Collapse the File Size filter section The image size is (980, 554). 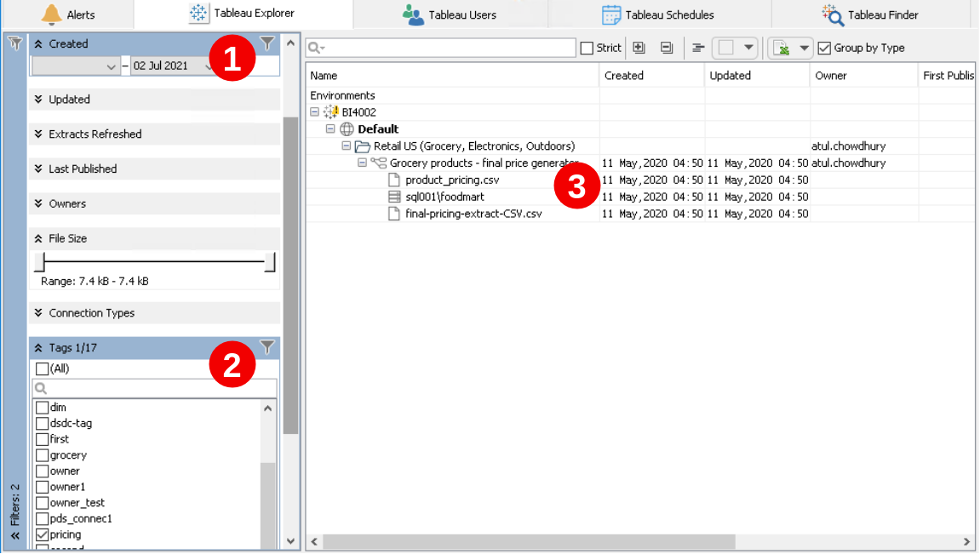point(38,238)
